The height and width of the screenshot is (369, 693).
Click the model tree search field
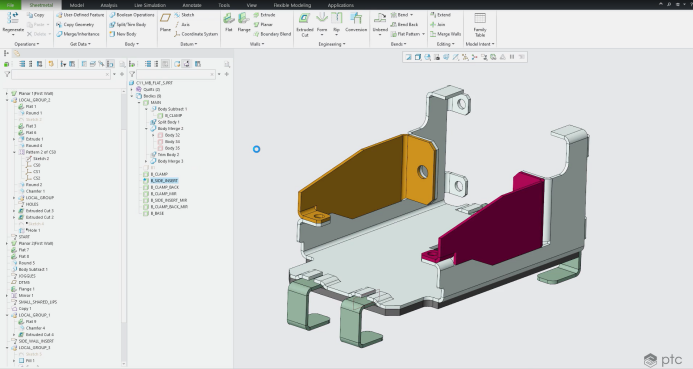click(61, 74)
